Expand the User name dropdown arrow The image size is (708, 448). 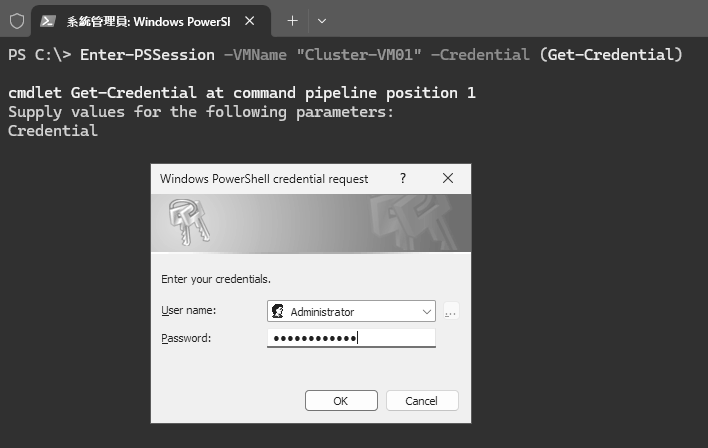tap(426, 312)
